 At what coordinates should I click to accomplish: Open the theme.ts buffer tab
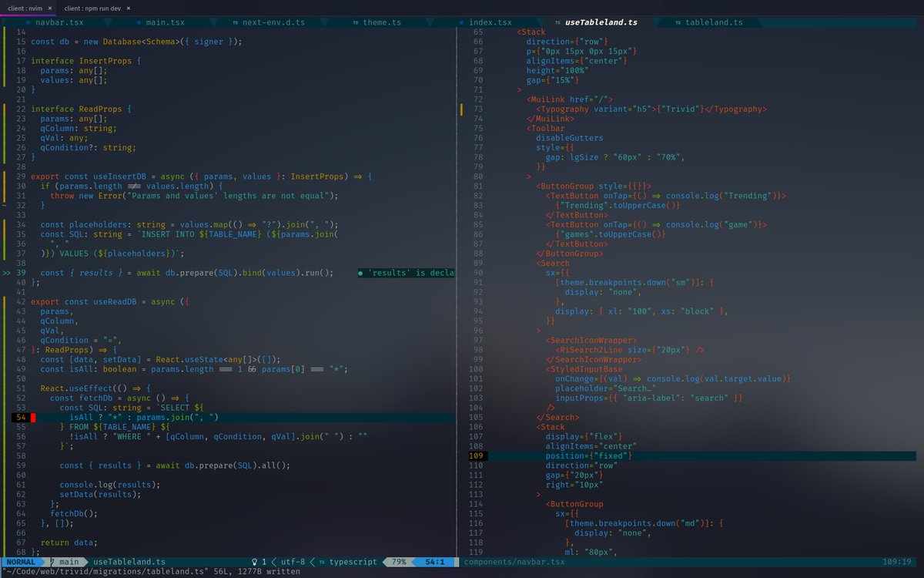click(x=382, y=22)
